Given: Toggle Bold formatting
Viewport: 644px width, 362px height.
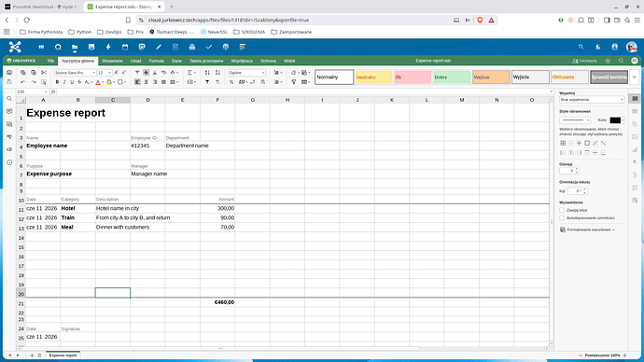Looking at the screenshot, I should 57,82.
